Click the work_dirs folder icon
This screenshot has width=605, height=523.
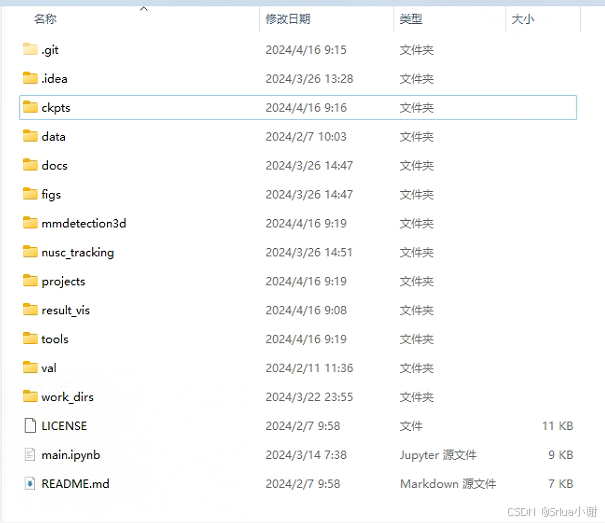(30, 396)
